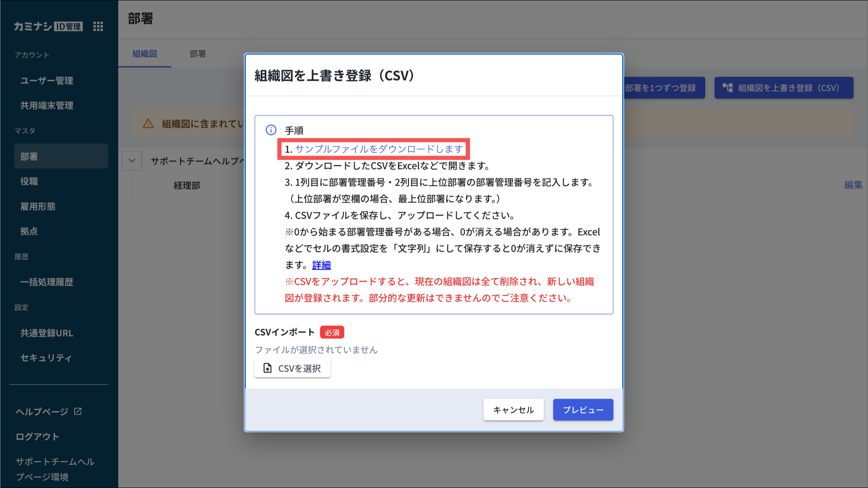The image size is (868, 488).
Task: Expand the サポートチーム tree chevron
Action: [132, 161]
